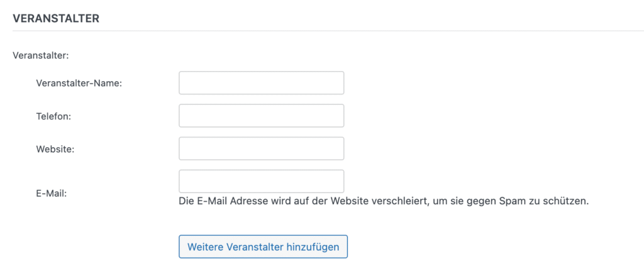Click the VERANSTALTER section heading
Viewport: 644px width, 279px height.
(x=56, y=18)
